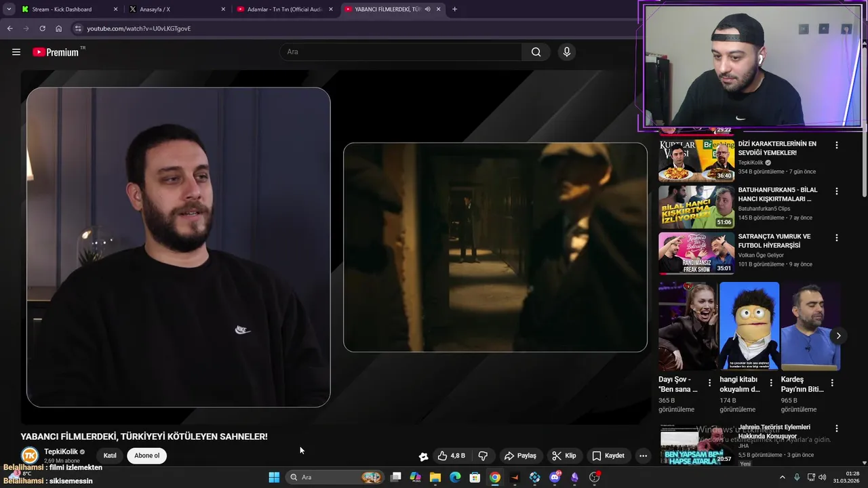The height and width of the screenshot is (488, 868).
Task: Open the Windows Start menu
Action: click(x=274, y=477)
